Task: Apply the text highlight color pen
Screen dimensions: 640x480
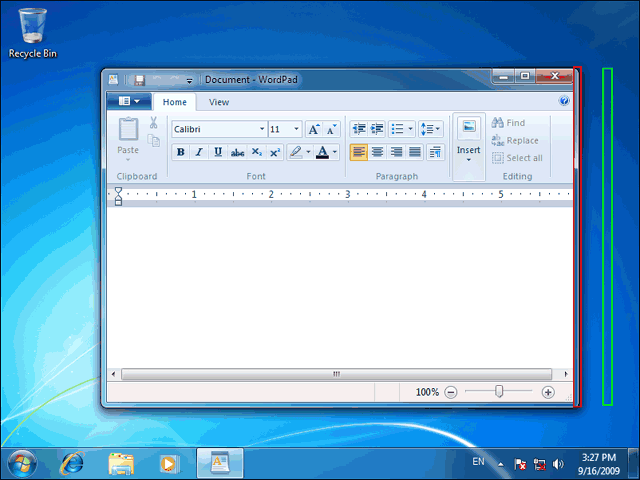Action: (296, 152)
